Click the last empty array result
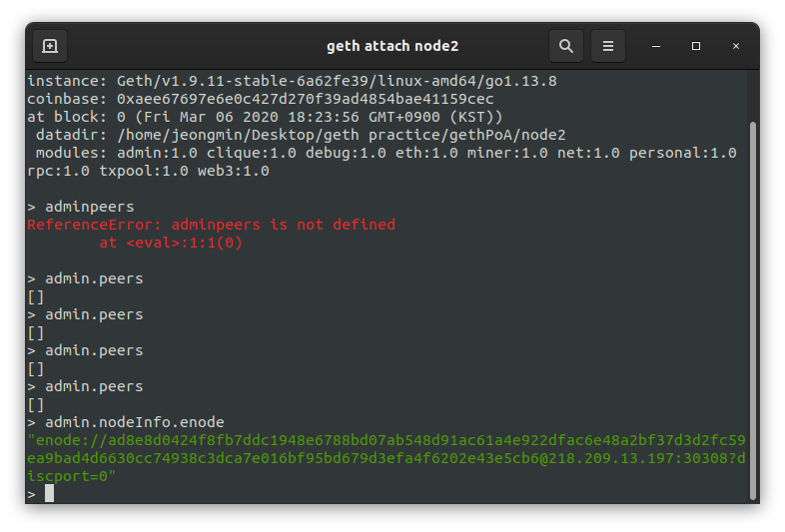The width and height of the screenshot is (785, 532). pyautogui.click(x=36, y=404)
